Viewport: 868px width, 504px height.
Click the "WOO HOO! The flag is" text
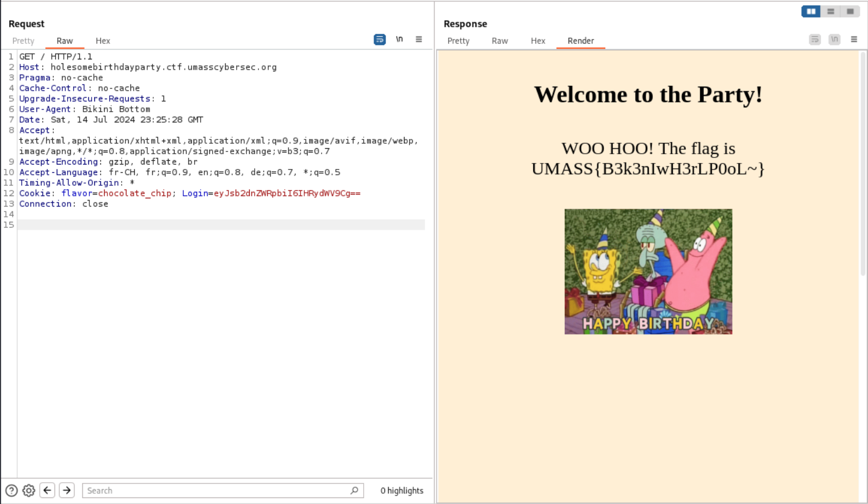[648, 148]
